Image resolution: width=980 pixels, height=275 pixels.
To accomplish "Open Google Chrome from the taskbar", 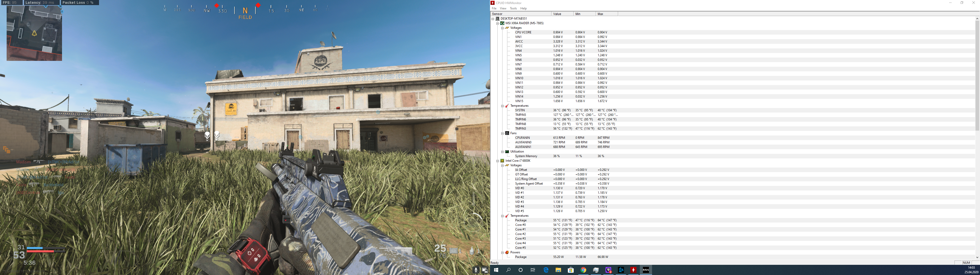I will pos(583,270).
